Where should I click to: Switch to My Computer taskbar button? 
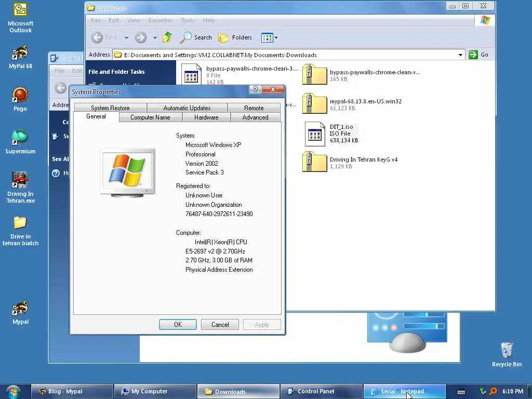click(x=155, y=392)
